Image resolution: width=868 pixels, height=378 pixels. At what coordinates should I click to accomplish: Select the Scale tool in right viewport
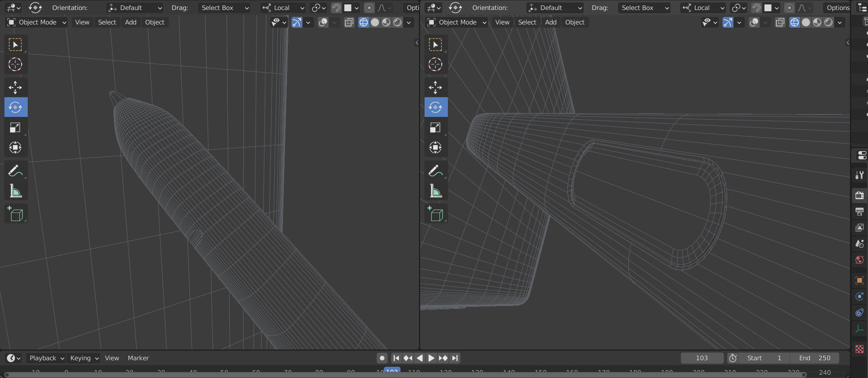(x=435, y=127)
